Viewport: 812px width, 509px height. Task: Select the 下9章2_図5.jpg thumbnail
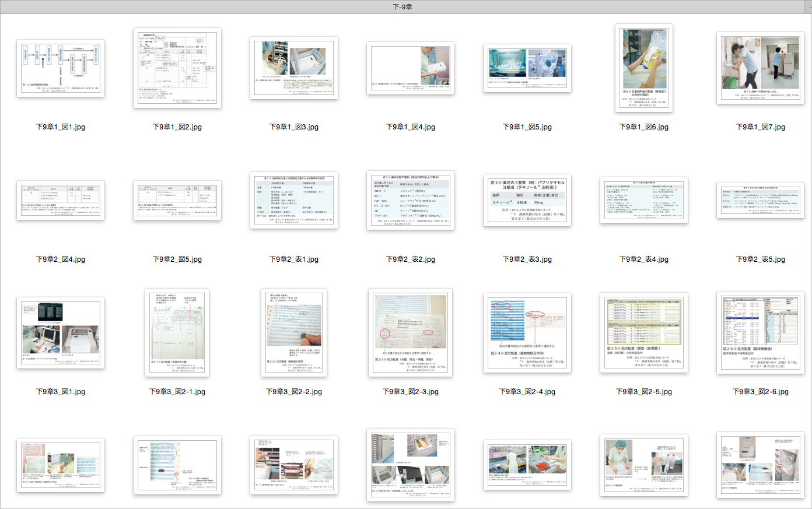pyautogui.click(x=177, y=201)
